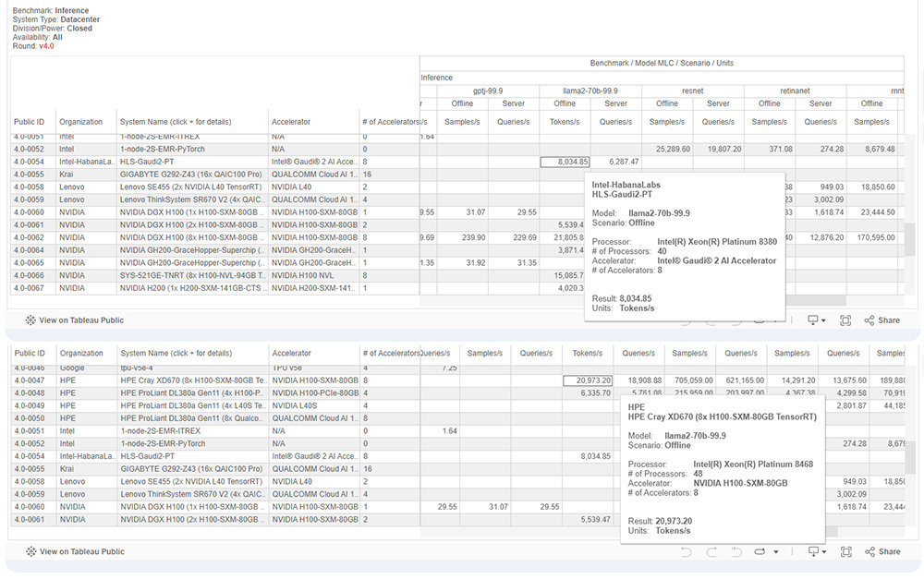Click the Tableau logo beside 'View on Tableau Public'
This screenshot has height=579, width=924.
click(30, 320)
